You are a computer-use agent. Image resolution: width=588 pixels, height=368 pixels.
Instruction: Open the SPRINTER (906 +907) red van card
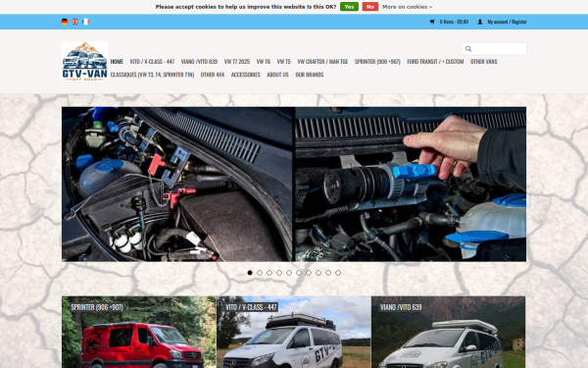(139, 333)
